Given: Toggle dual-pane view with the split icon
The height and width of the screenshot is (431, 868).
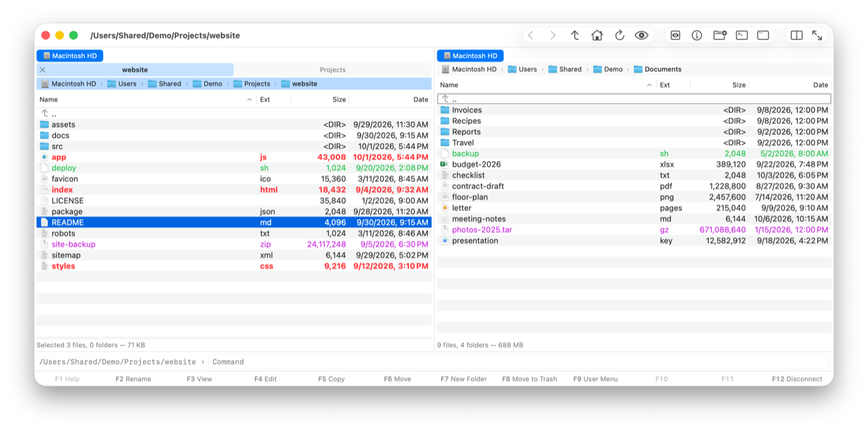Looking at the screenshot, I should (797, 35).
